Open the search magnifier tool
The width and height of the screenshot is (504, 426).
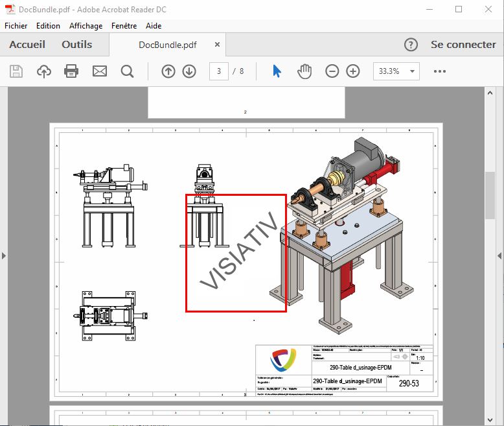pos(127,71)
